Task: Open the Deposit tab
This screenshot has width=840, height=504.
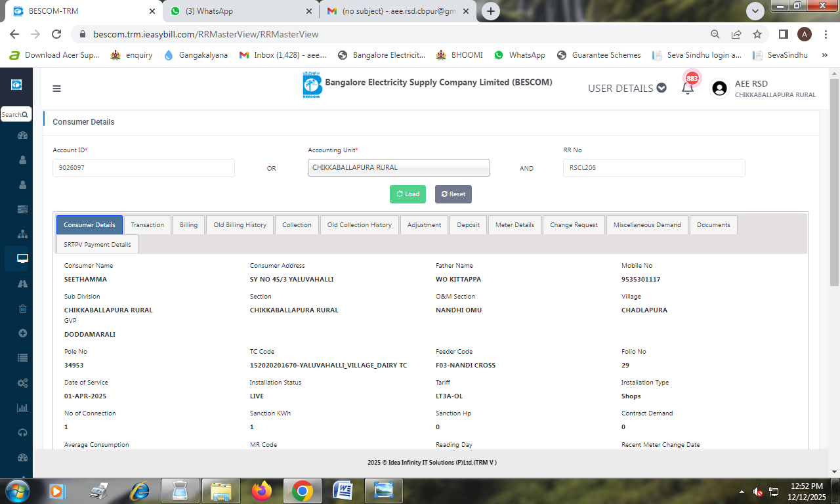Action: click(x=469, y=225)
